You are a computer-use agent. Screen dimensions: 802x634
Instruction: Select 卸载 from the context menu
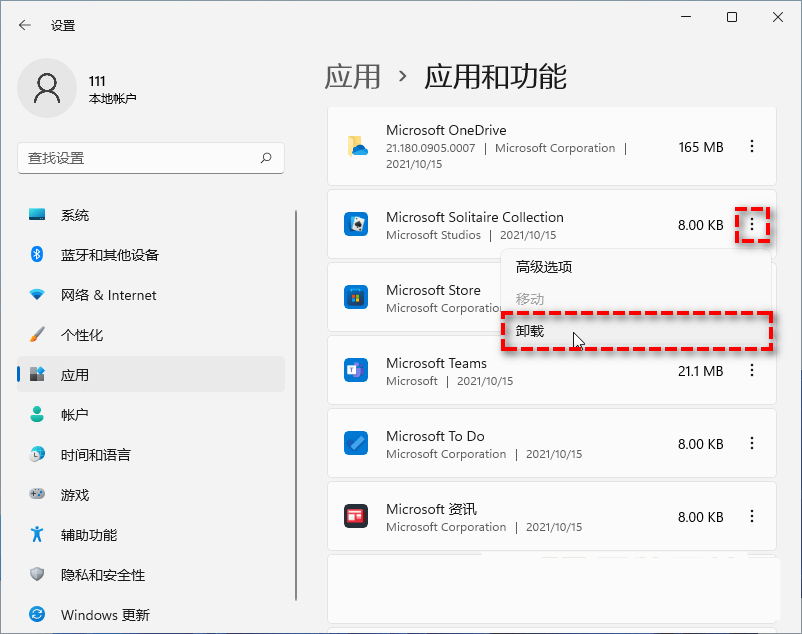[x=530, y=331]
